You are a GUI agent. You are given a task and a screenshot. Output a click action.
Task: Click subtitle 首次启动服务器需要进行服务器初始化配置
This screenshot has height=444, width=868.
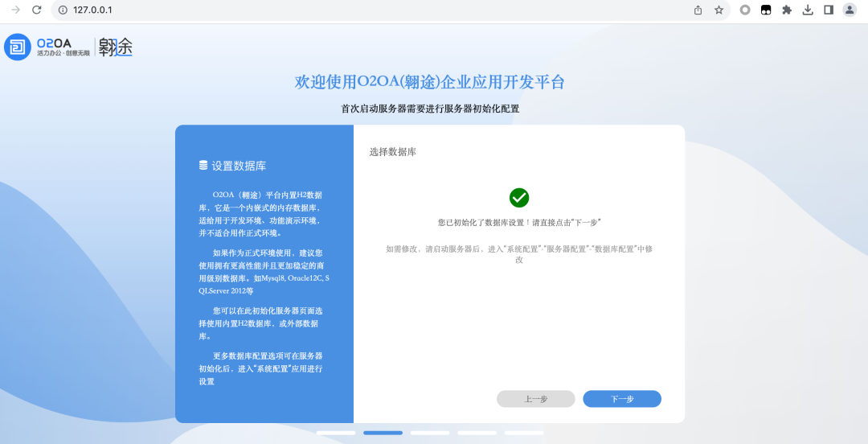(x=430, y=109)
